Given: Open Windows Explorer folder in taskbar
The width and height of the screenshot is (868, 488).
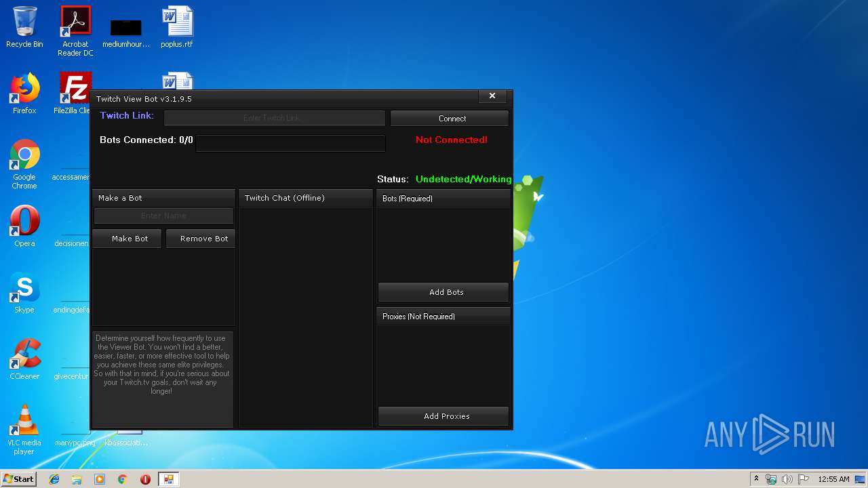Looking at the screenshot, I should (77, 479).
